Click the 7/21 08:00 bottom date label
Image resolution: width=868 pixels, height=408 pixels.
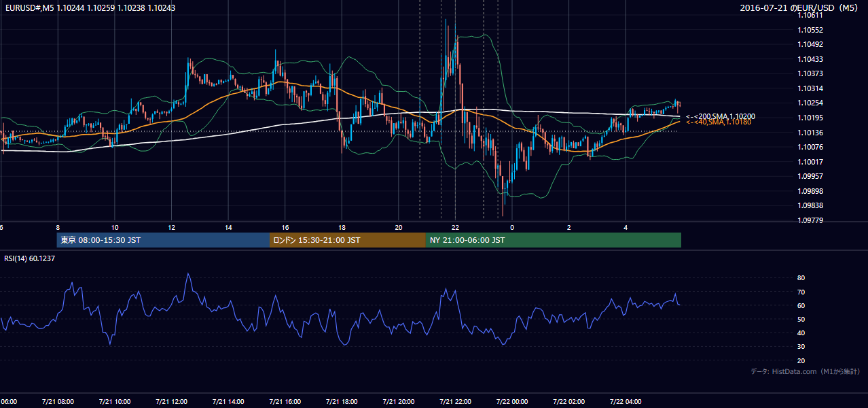coord(58,401)
